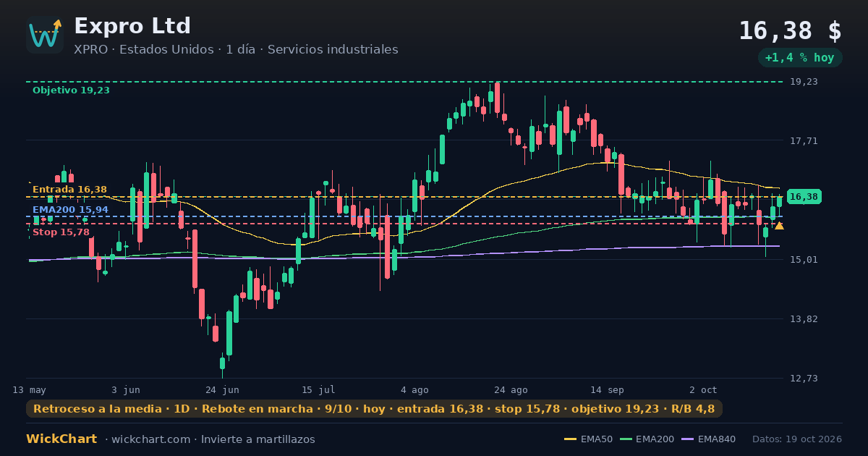
Task: Click the orange triangle signal marker
Action: [x=779, y=227]
